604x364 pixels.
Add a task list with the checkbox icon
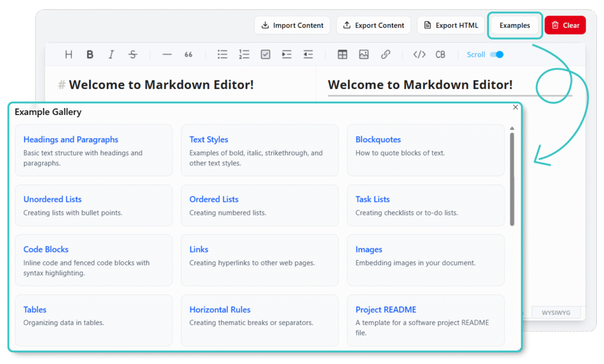click(265, 55)
